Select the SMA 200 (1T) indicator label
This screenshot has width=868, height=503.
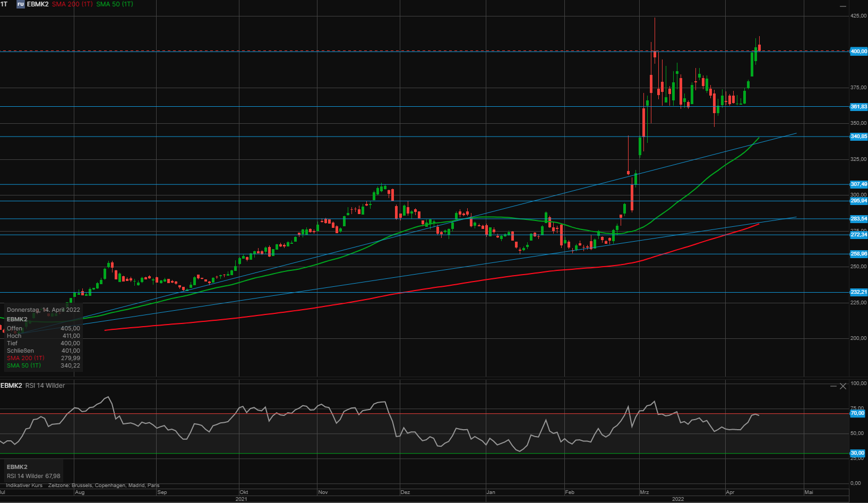[x=72, y=4]
